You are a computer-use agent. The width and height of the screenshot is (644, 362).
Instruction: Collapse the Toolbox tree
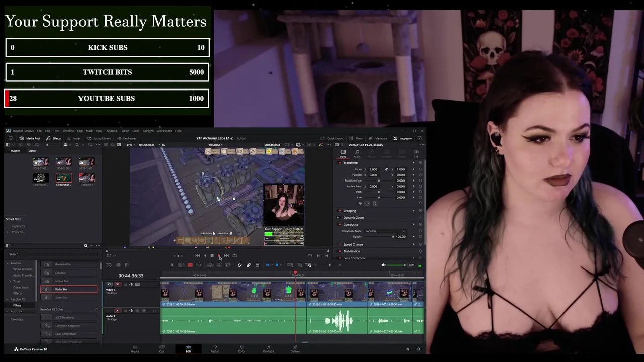tap(8, 263)
